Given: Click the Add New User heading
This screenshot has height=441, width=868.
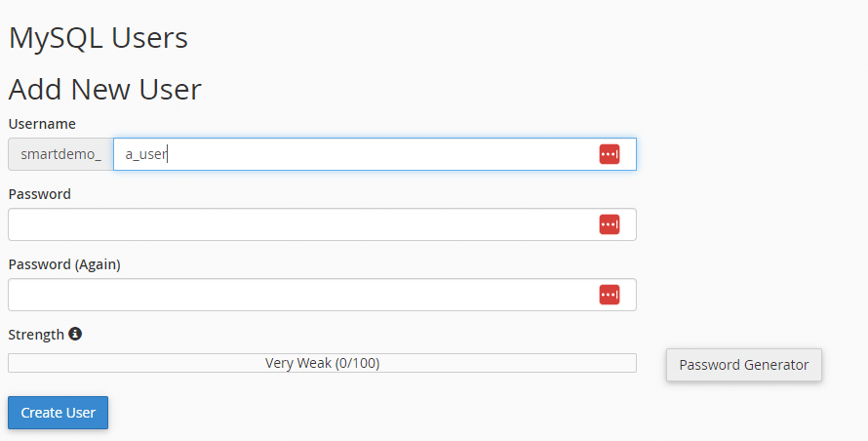Looking at the screenshot, I should coord(105,89).
